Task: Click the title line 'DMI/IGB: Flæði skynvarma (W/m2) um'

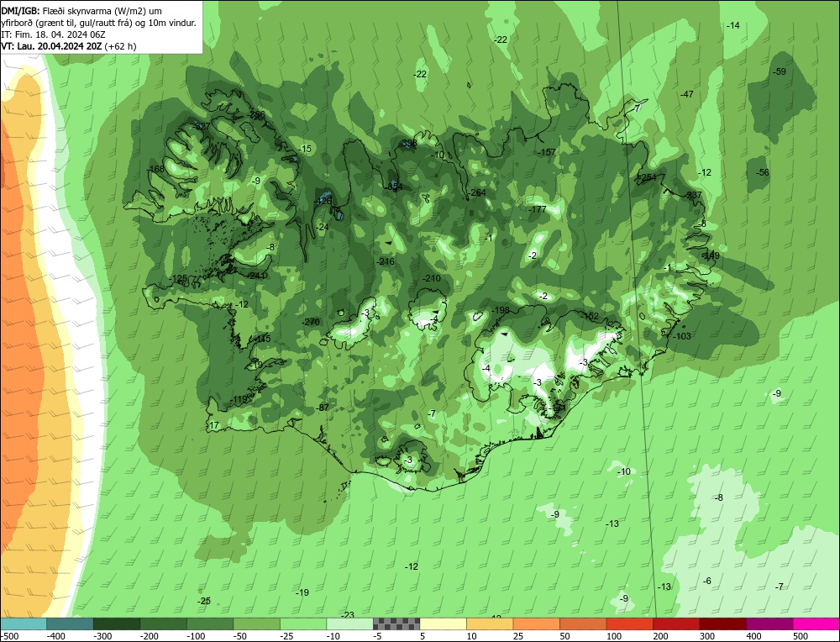Action: (x=81, y=11)
